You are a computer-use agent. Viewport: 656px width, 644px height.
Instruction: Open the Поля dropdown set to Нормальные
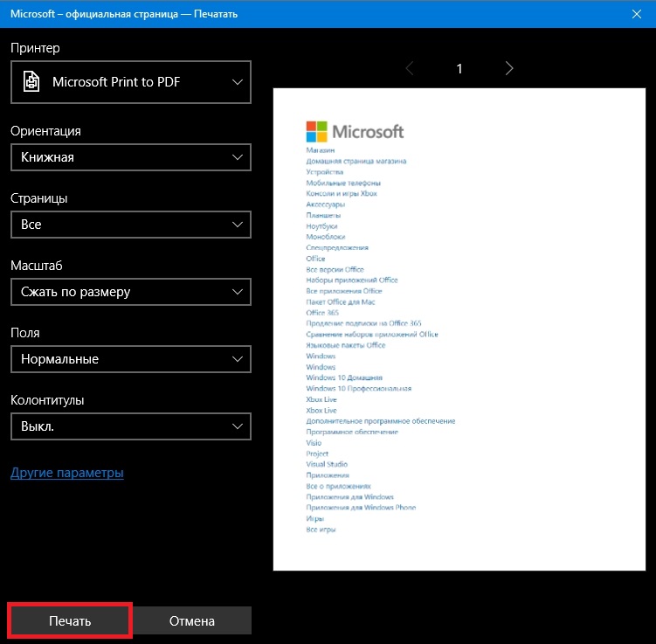pos(131,359)
